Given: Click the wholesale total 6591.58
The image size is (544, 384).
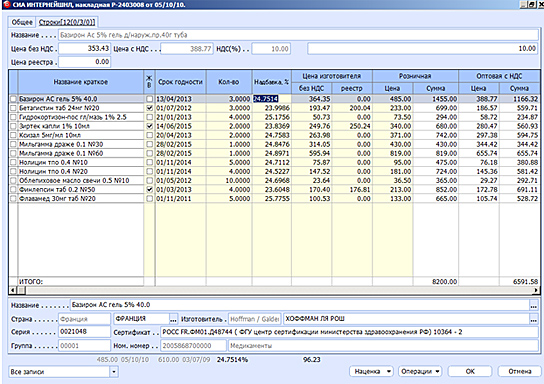Looking at the screenshot, I should point(525,282).
